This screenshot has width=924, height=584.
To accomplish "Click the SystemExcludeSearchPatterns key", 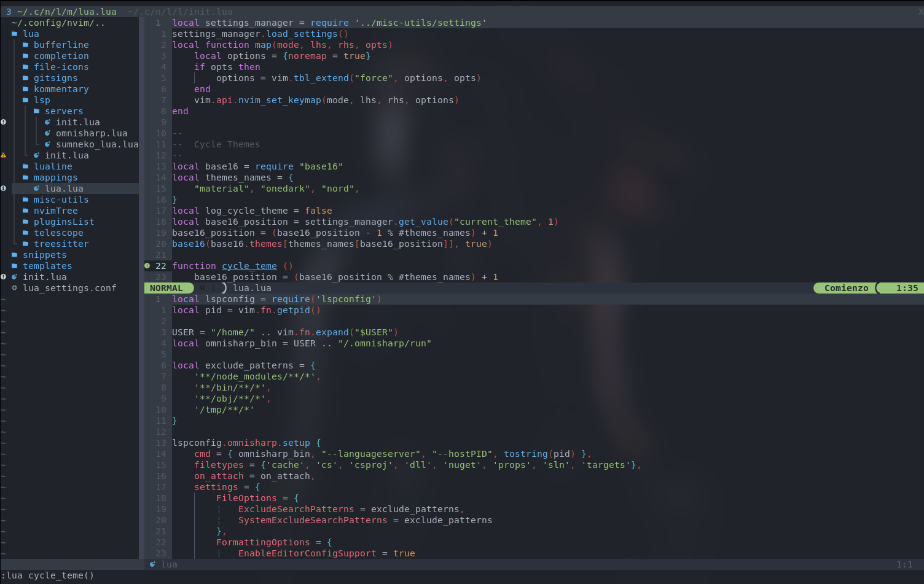I will 313,520.
